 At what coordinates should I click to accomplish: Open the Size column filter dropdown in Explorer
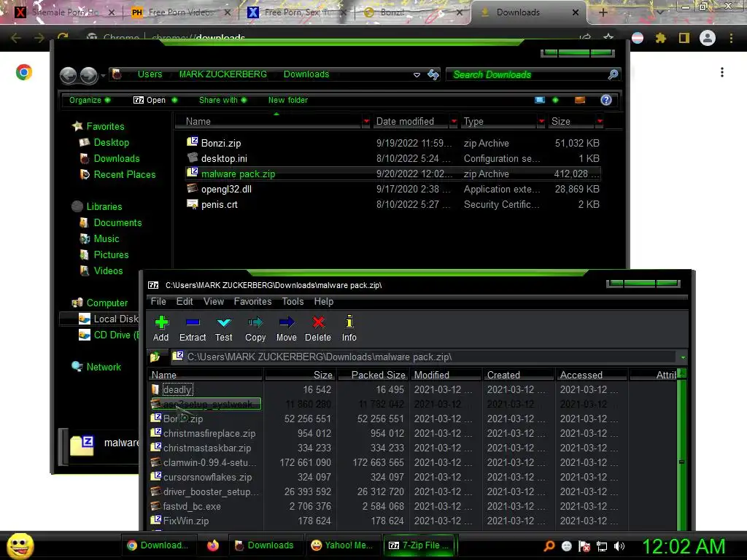600,122
